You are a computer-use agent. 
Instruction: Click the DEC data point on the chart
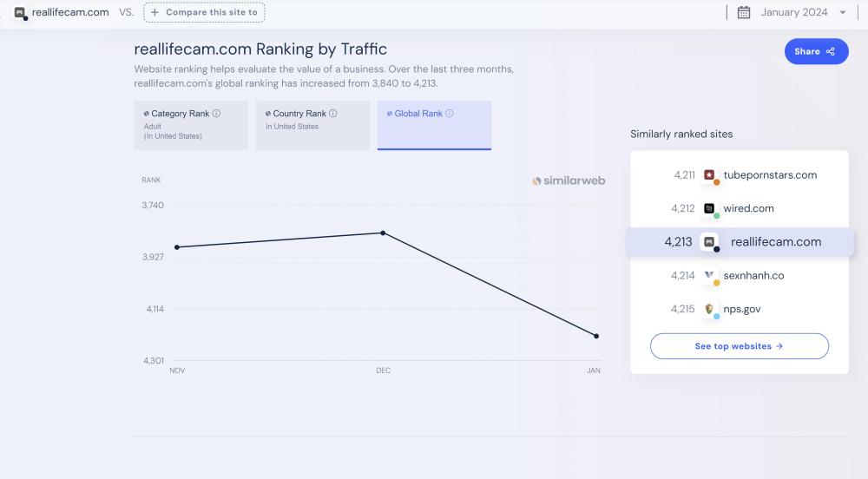[x=383, y=233]
